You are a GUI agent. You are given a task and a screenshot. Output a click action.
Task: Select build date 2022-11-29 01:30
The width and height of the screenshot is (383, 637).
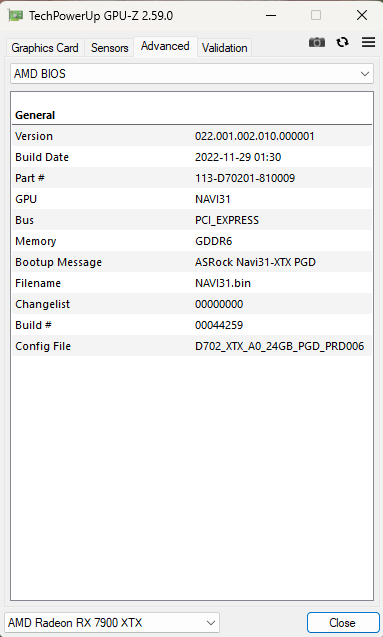tap(238, 157)
